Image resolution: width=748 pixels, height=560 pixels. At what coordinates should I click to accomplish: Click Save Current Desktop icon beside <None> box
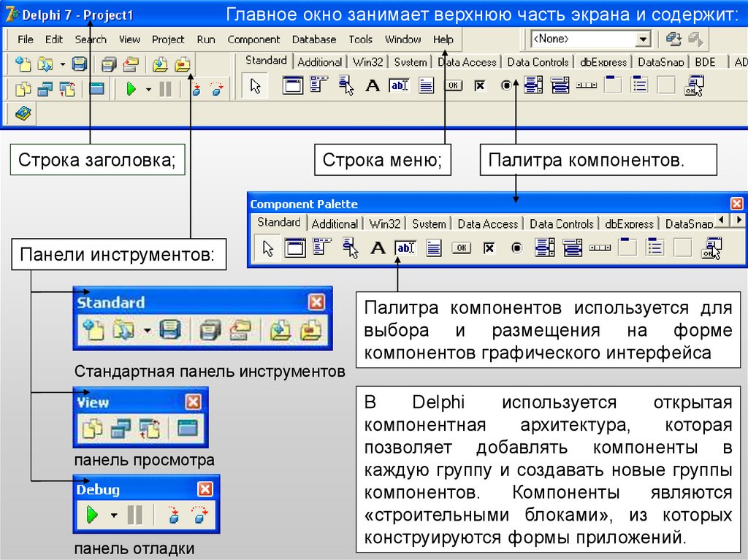point(674,39)
